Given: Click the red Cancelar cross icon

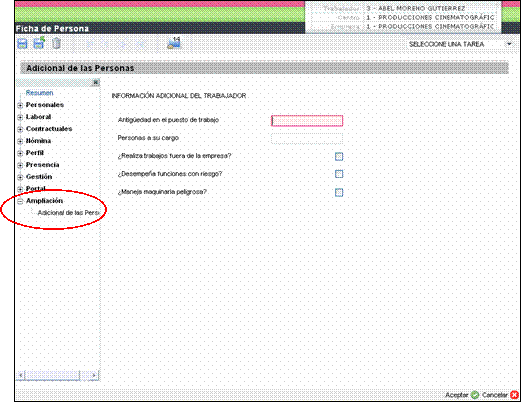Looking at the screenshot, I should point(515,395).
